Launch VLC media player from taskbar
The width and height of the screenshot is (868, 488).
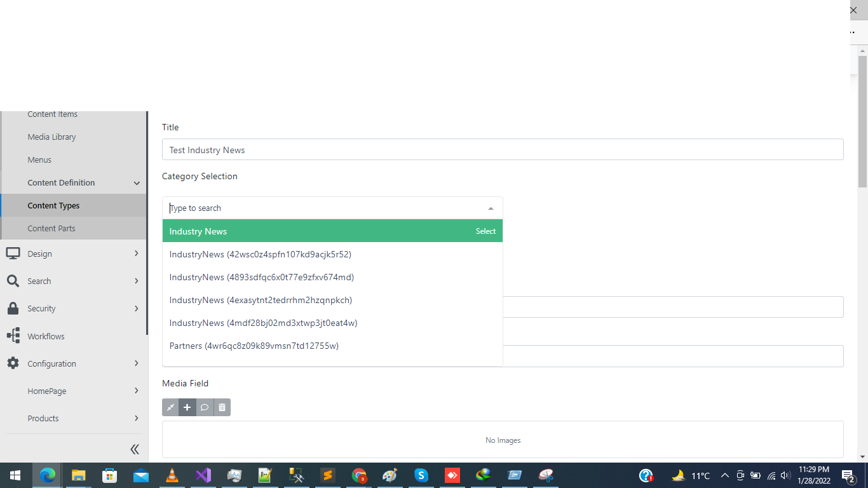pyautogui.click(x=172, y=475)
